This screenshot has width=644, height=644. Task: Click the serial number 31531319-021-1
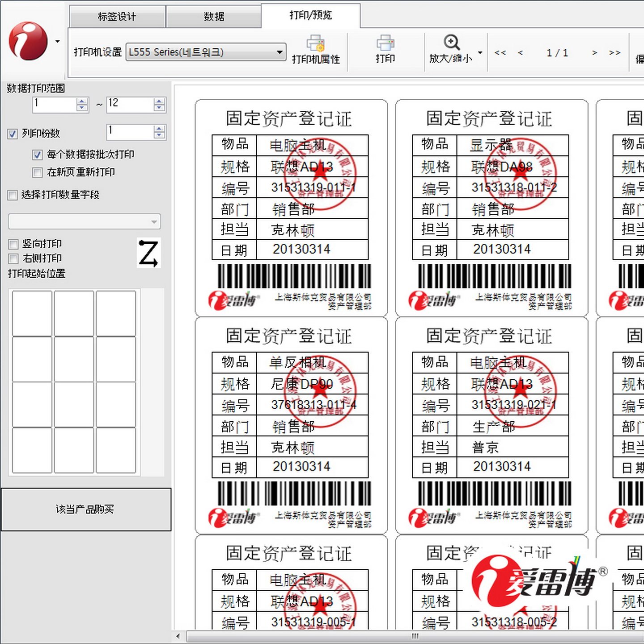click(514, 405)
